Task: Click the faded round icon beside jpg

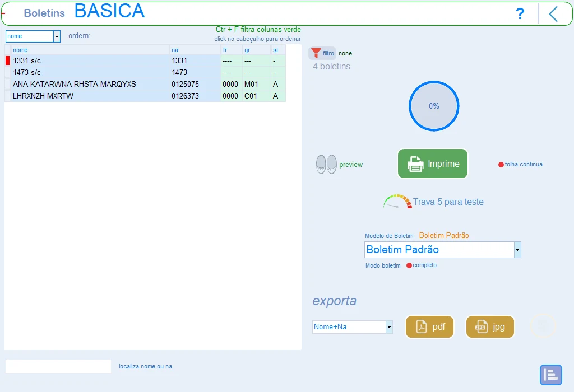Action: (x=543, y=325)
